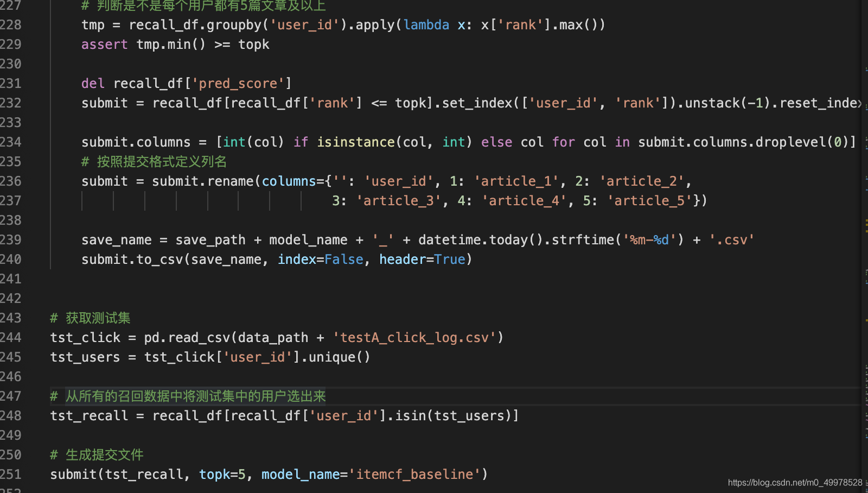This screenshot has width=868, height=493.
Task: Click line number 228 in gutter
Action: 11,25
